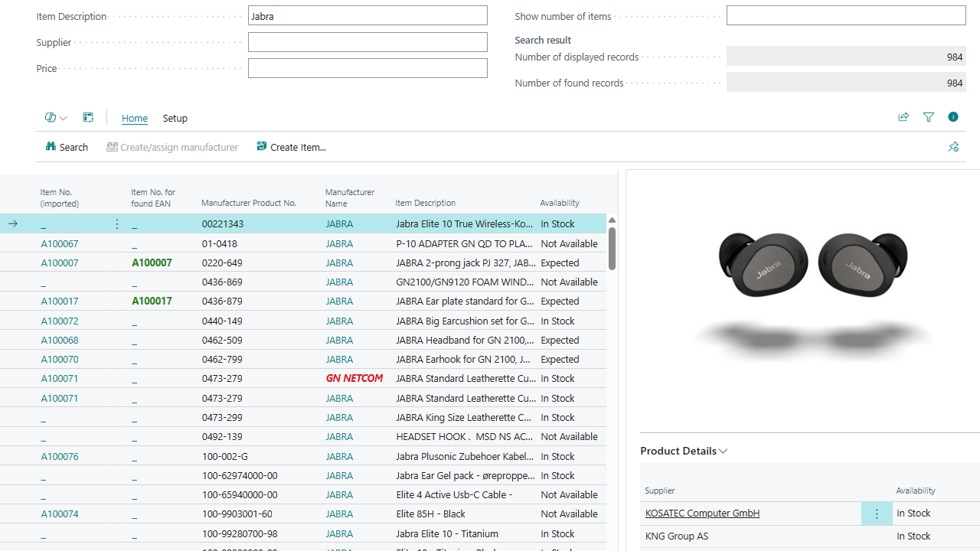
Task: Select Elite 85H - Black description
Action: tap(431, 514)
